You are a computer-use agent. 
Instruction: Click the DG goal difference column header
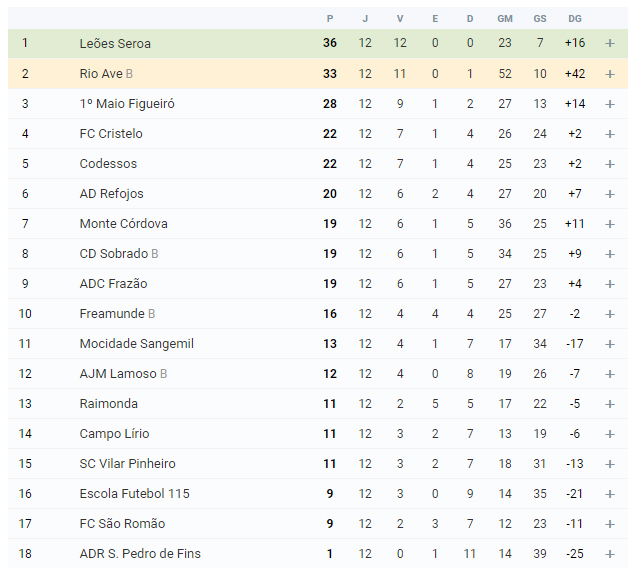pyautogui.click(x=575, y=19)
